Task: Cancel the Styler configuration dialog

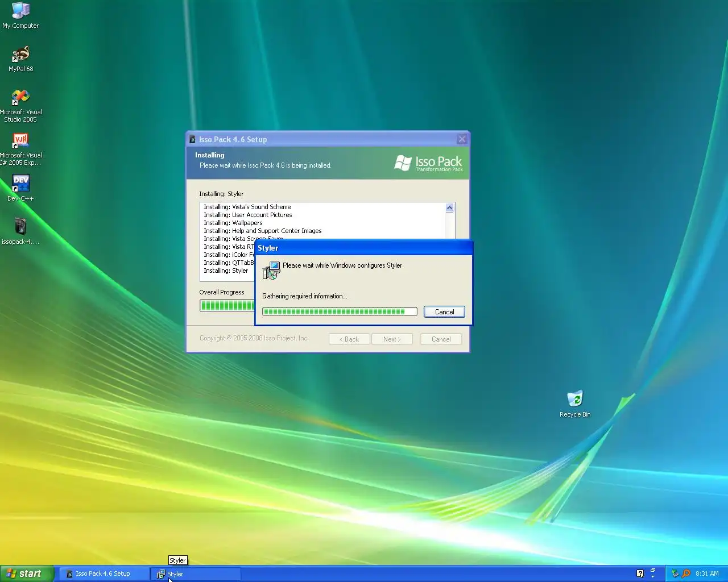Action: pos(444,311)
